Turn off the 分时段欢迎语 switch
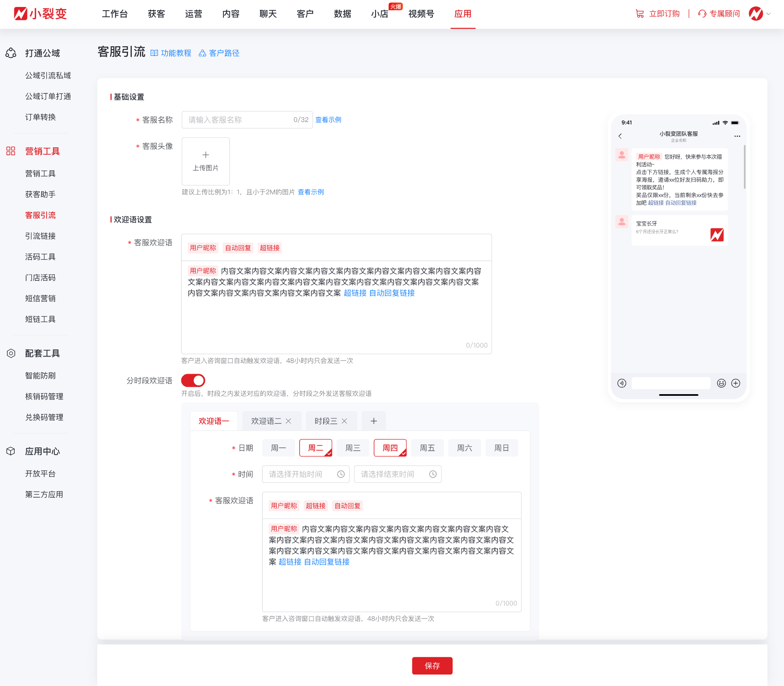 pyautogui.click(x=193, y=381)
